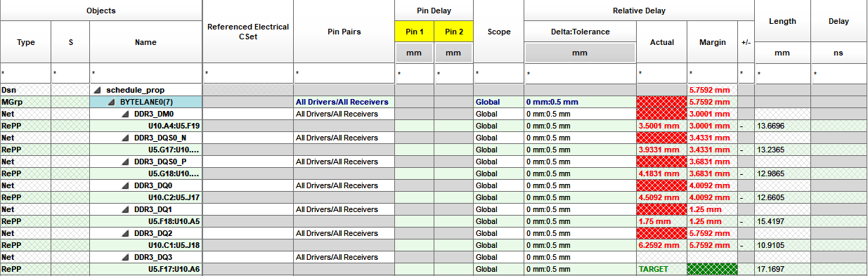Click the Pin Pairs filter field
Image resolution: width=868 pixels, height=276 pixels.
pyautogui.click(x=344, y=73)
